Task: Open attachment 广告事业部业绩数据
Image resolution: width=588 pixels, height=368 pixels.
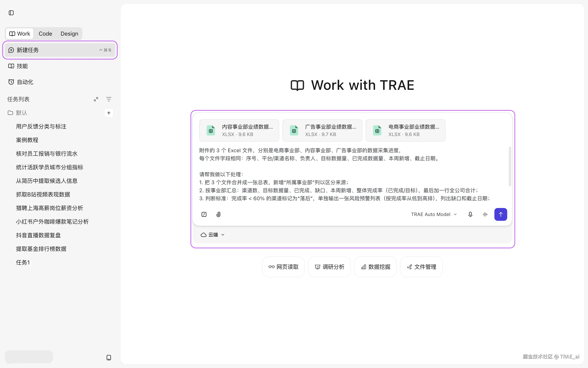Action: [322, 130]
